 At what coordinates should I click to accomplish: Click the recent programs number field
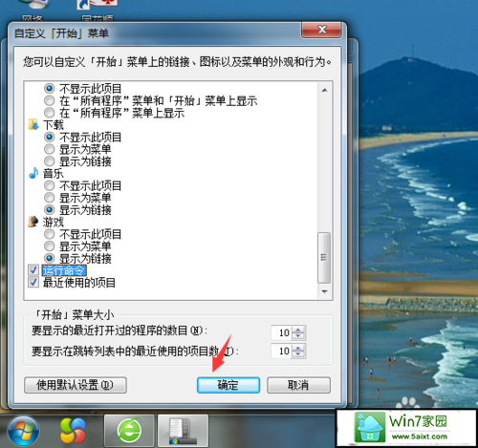(282, 332)
